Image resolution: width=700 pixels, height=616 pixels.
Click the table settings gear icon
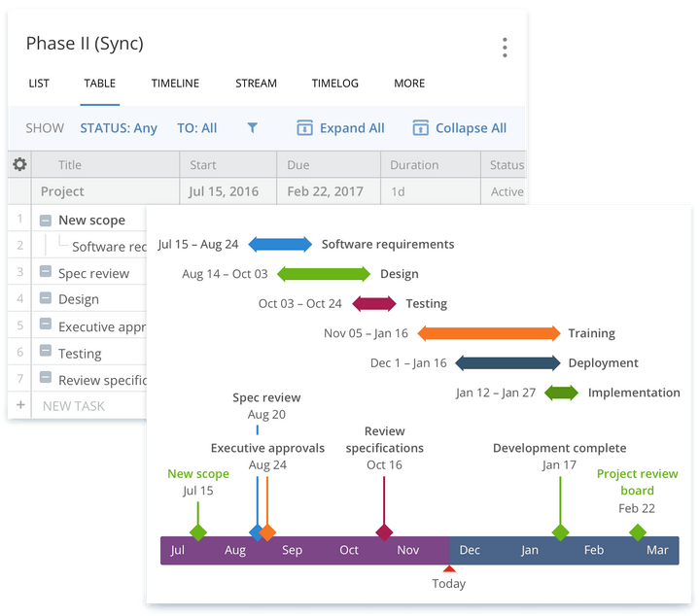[19, 164]
